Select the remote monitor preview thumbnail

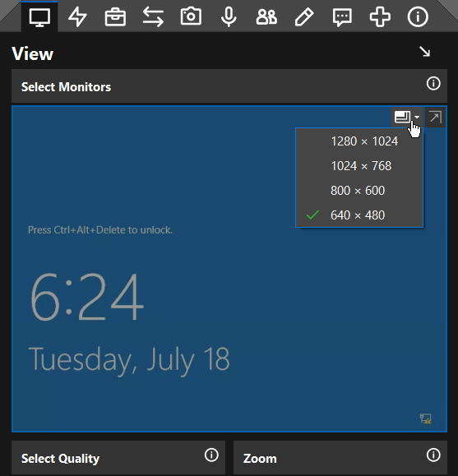point(229,269)
